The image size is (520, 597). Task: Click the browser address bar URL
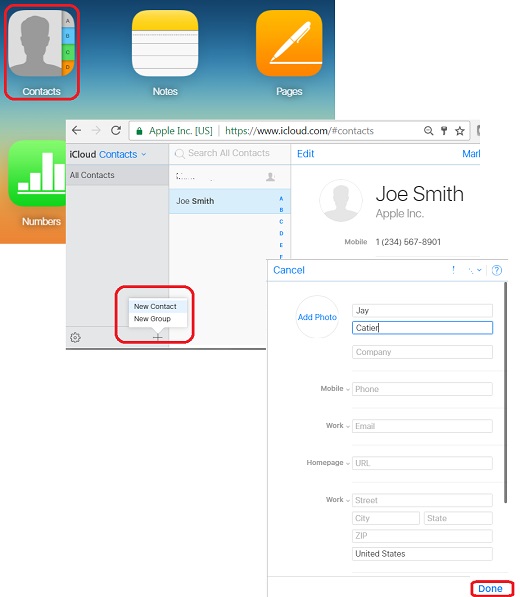(x=299, y=131)
